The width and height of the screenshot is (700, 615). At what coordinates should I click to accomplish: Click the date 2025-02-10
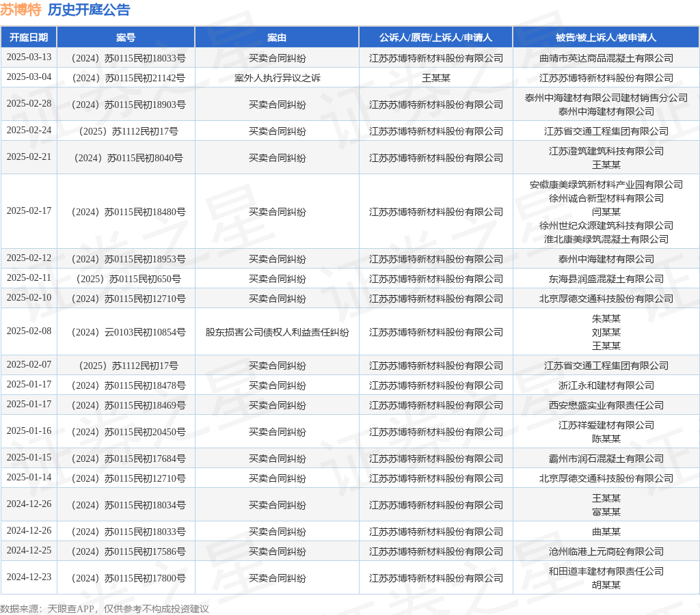29,297
